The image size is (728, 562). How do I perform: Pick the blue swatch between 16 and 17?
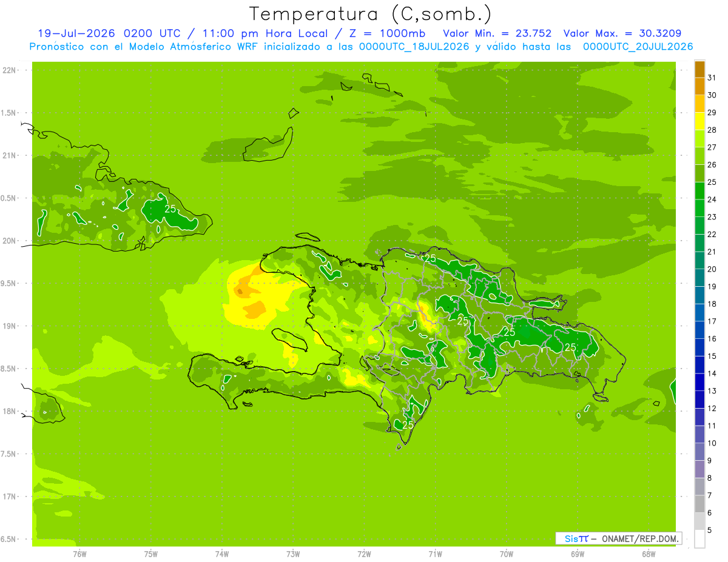(699, 330)
